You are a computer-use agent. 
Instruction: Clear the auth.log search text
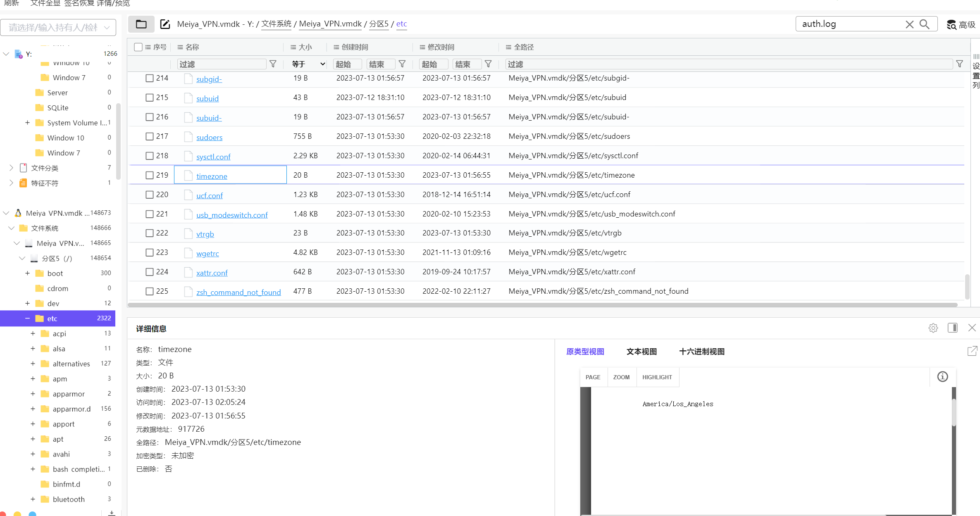[x=909, y=24]
